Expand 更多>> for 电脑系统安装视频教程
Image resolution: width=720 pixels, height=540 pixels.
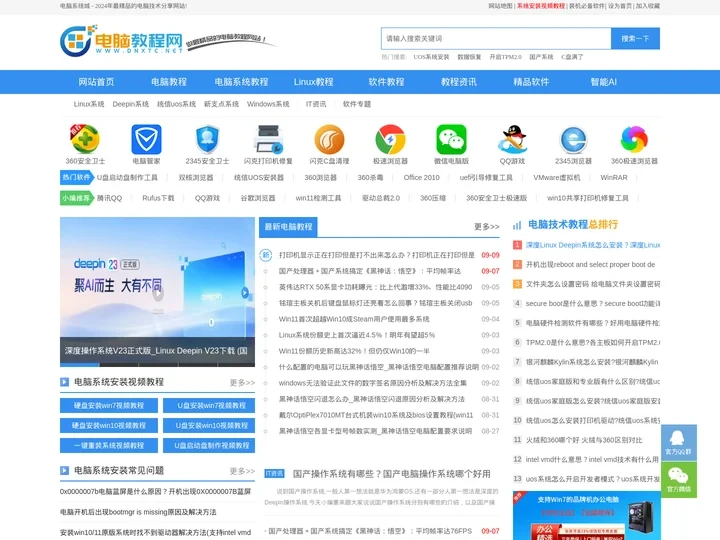coord(242,382)
